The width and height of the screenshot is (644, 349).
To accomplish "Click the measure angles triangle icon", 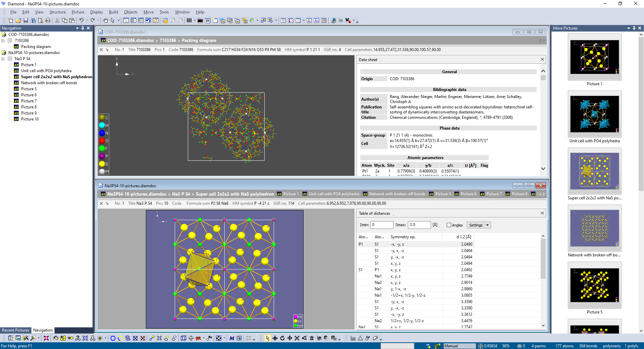I will [x=361, y=338].
